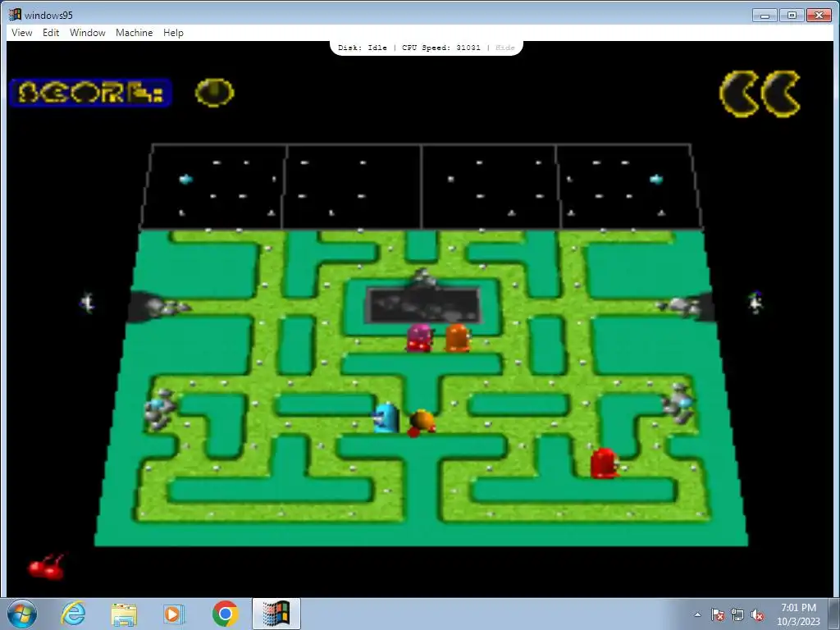Click the CPU Speed status text
This screenshot has height=630, width=840.
pyautogui.click(x=441, y=48)
